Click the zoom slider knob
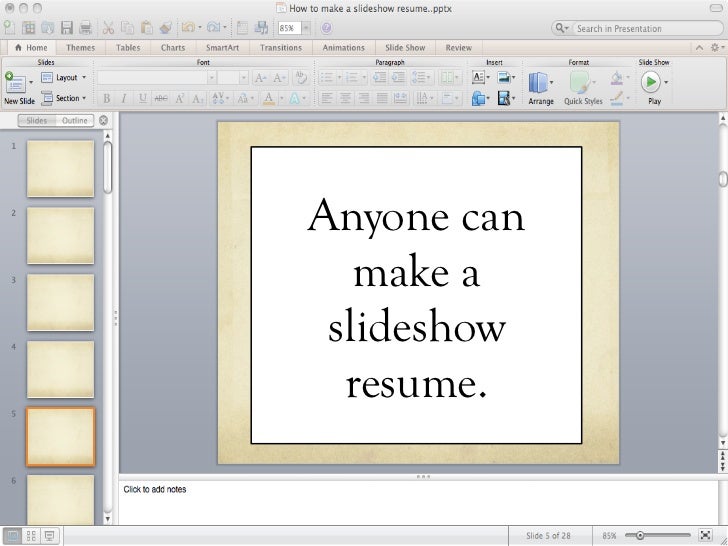 (640, 536)
